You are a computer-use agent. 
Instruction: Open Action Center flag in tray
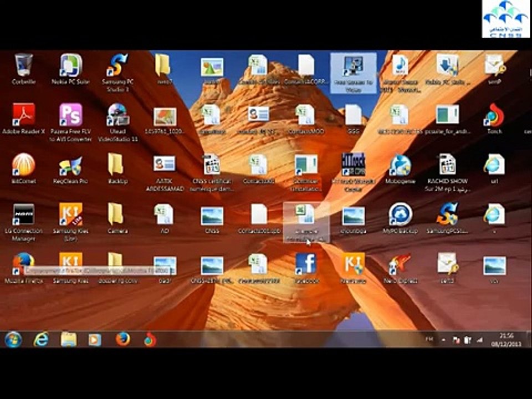click(456, 340)
